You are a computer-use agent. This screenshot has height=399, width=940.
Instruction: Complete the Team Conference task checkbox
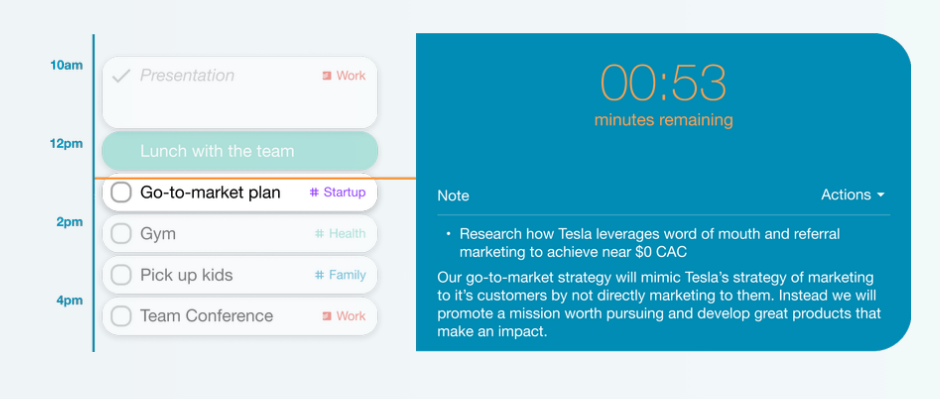121,316
